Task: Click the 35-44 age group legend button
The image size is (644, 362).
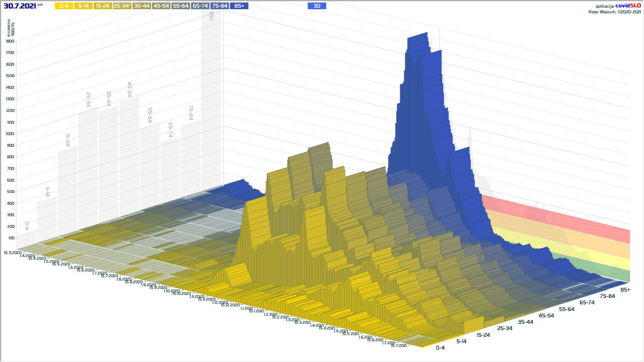Action: (x=142, y=6)
